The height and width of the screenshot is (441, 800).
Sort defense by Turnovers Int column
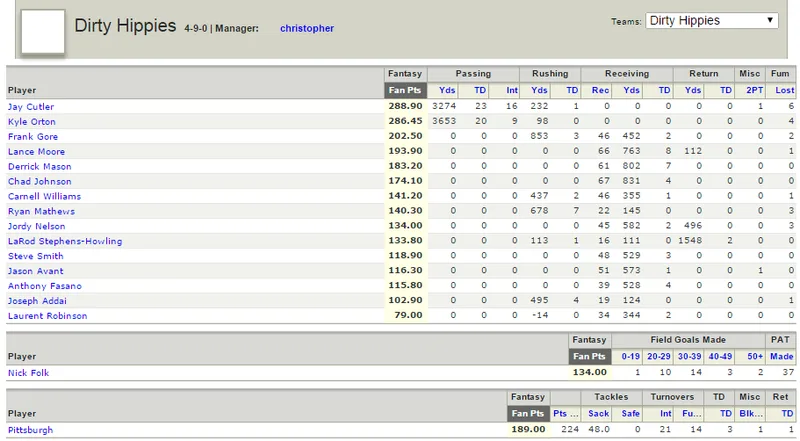(x=666, y=413)
